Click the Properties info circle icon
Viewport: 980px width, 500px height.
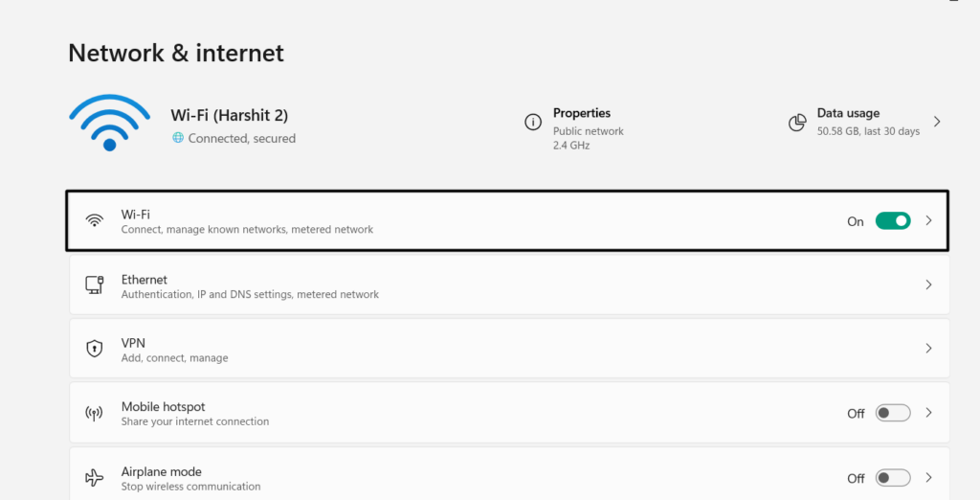(x=533, y=123)
